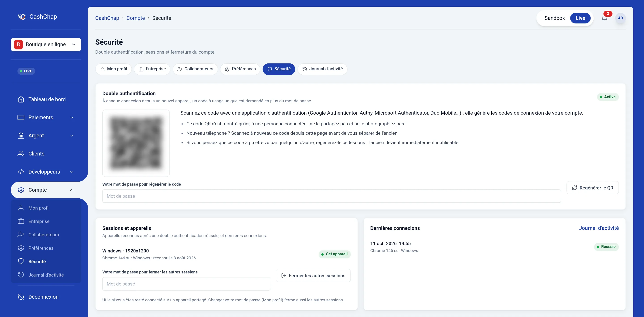
Task: Open the Boutique en ligne store dropdown
Action: tap(46, 44)
